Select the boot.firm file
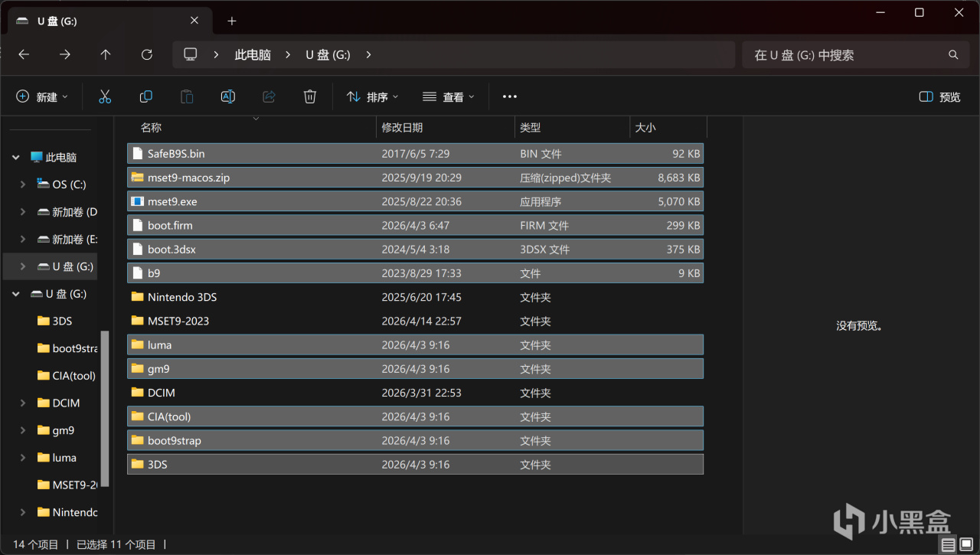The height and width of the screenshot is (555, 980). tap(415, 225)
